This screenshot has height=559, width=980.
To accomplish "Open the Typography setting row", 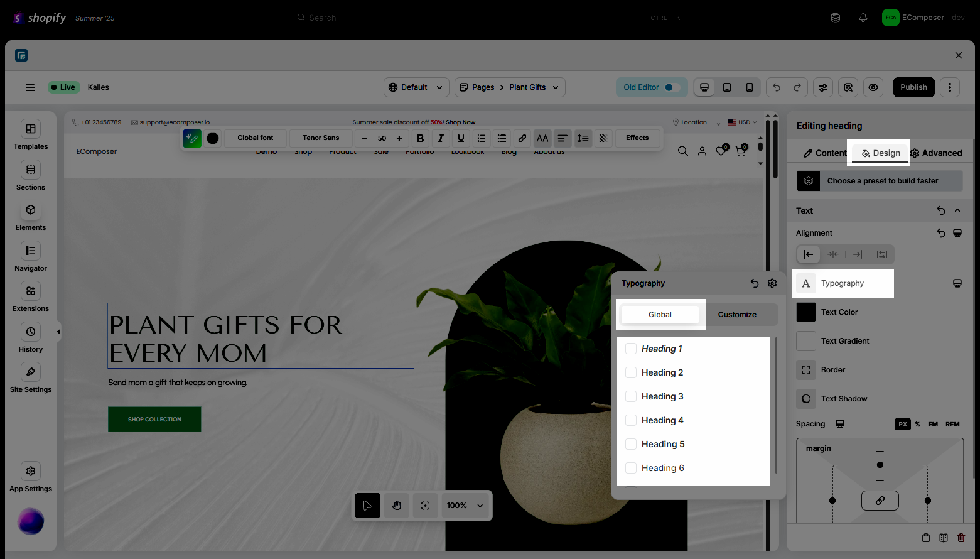I will pyautogui.click(x=843, y=283).
